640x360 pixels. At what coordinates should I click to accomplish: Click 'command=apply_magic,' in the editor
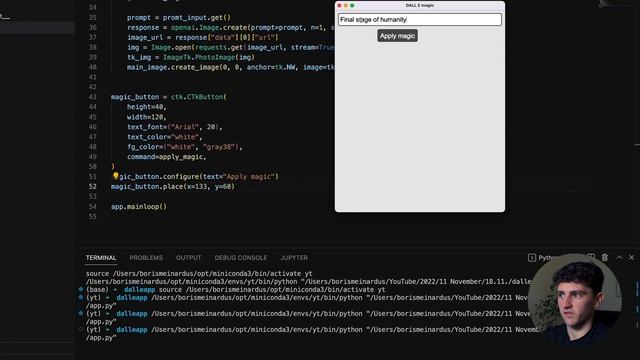click(167, 157)
